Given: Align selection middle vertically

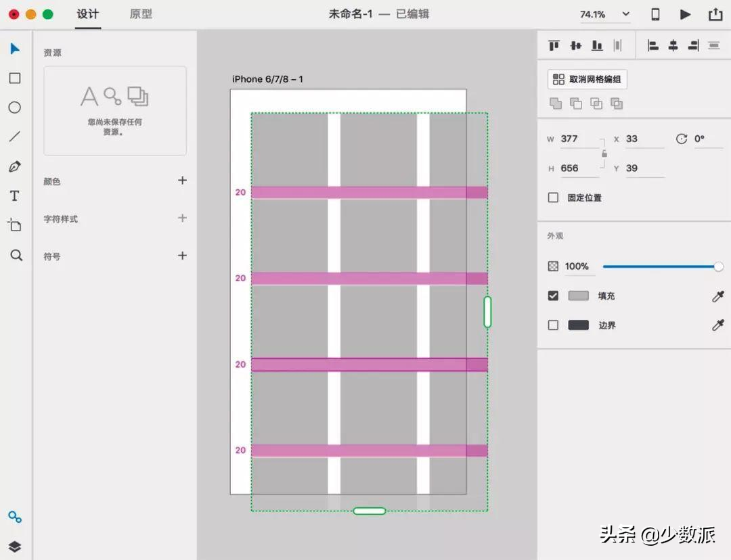Looking at the screenshot, I should pos(576,45).
